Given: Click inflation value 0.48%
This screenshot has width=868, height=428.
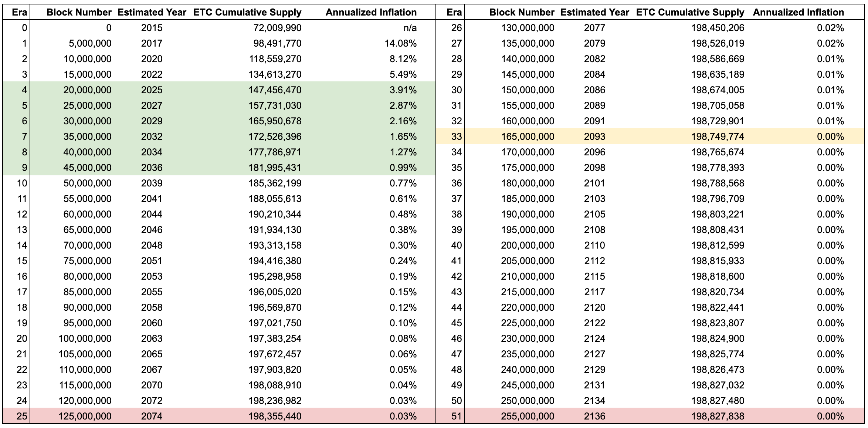Looking at the screenshot, I should [403, 214].
